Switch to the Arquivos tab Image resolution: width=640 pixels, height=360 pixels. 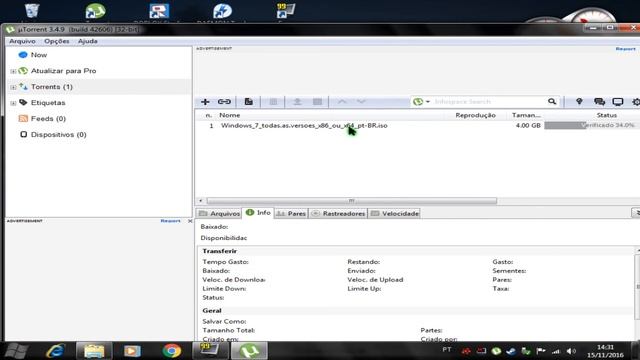[x=219, y=213]
